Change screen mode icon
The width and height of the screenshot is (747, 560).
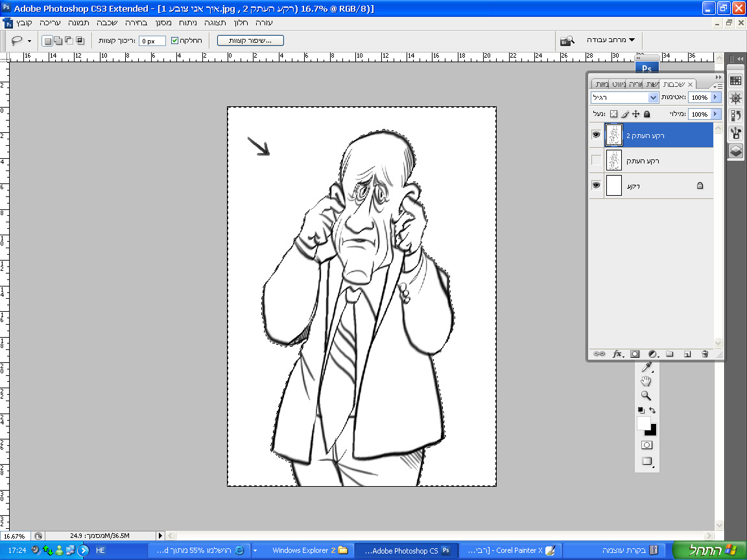tap(647, 461)
